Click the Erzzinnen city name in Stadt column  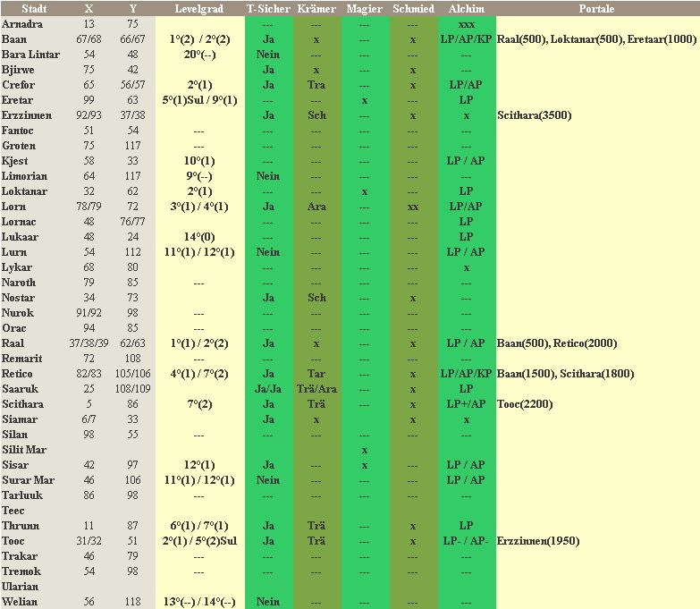pyautogui.click(x=27, y=115)
